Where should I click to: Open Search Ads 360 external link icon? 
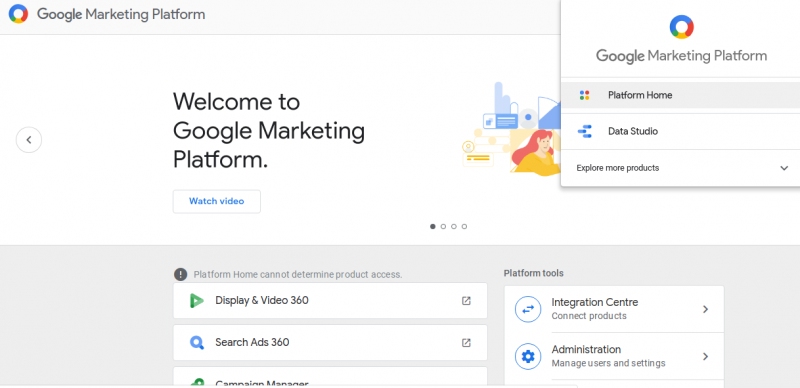[466, 343]
